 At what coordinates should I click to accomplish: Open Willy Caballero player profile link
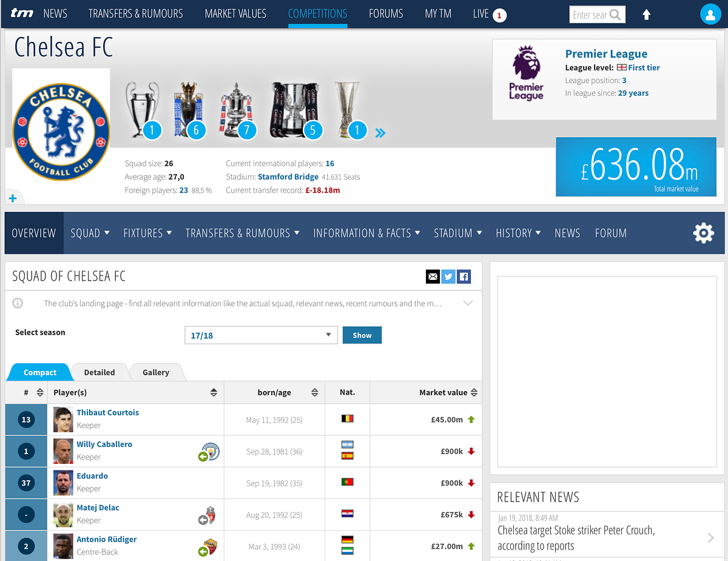104,444
